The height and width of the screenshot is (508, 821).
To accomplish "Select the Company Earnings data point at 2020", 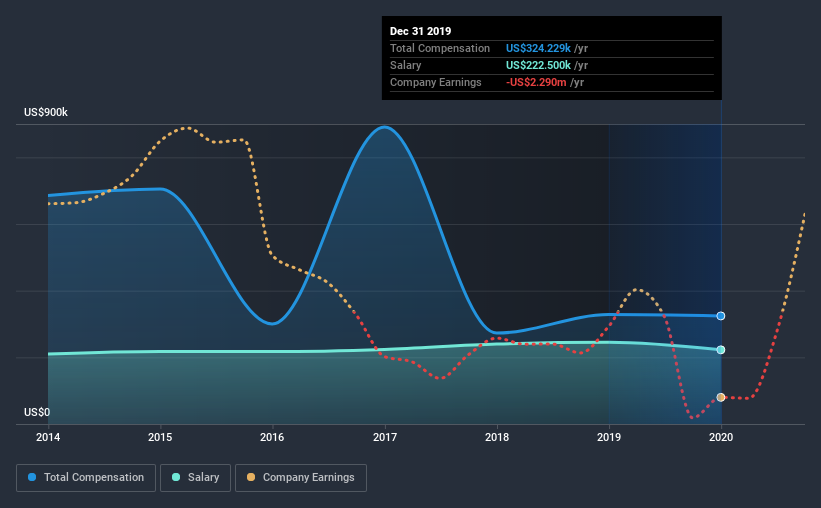I will click(720, 397).
